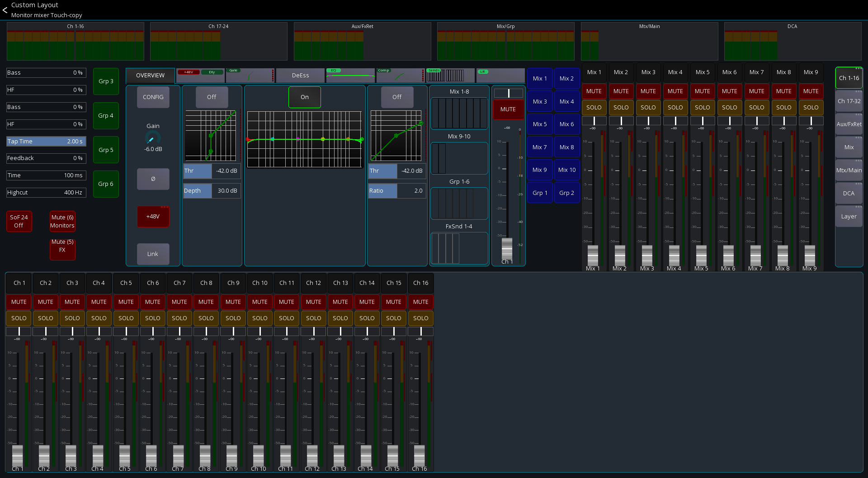Select the Mtx/Main layer tab
This screenshot has height=478, width=868.
pyautogui.click(x=849, y=170)
